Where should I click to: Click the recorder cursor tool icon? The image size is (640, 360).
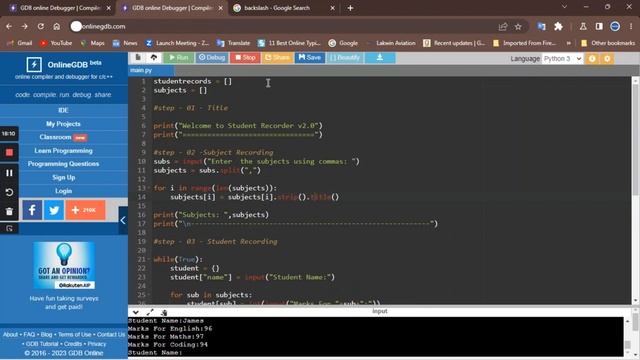pyautogui.click(x=9, y=229)
